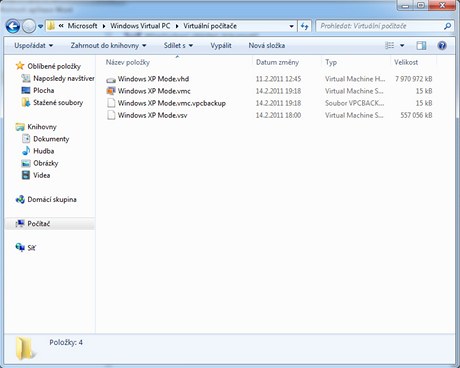Open Domácí skupina in navigation pane
The width and height of the screenshot is (460, 368).
click(52, 199)
